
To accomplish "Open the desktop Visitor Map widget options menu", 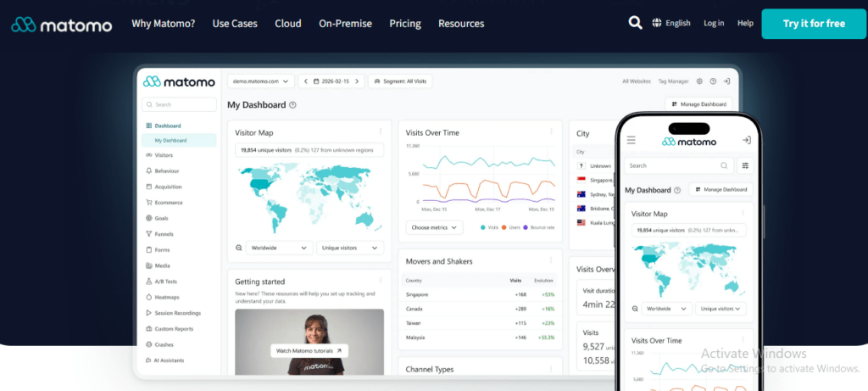I will 381,131.
